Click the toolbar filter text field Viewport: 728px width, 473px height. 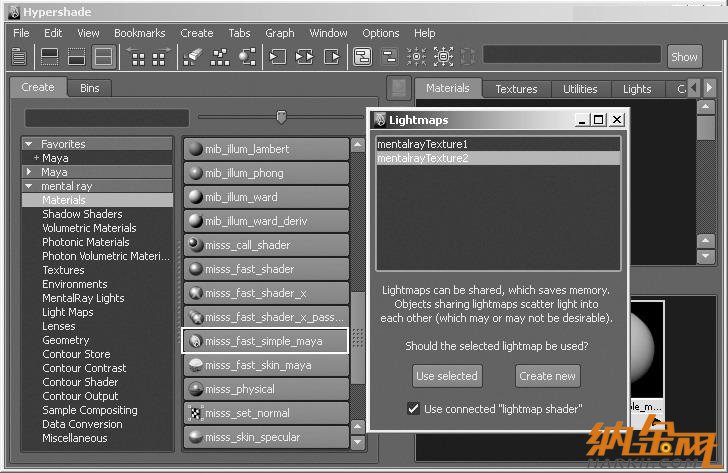tap(572, 54)
